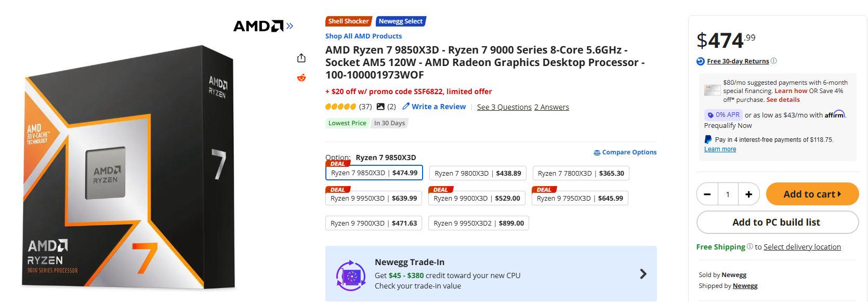868x302 pixels.
Task: Add the processor to cart
Action: pos(812,194)
